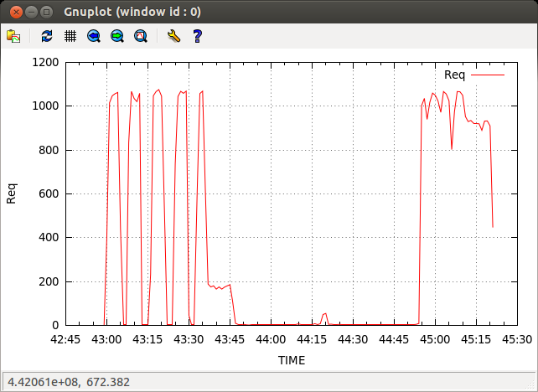538x392 pixels.
Task: Click the 800 y-axis value
Action: pos(49,150)
